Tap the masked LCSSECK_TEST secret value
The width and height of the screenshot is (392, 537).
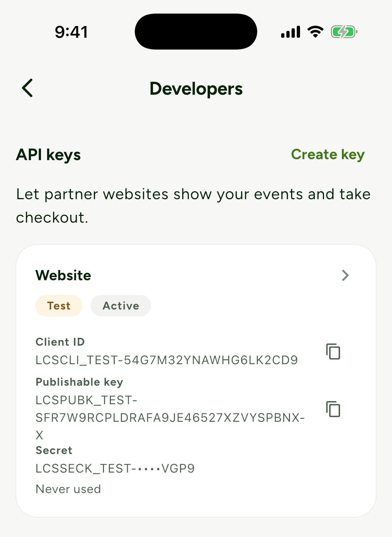(115, 469)
